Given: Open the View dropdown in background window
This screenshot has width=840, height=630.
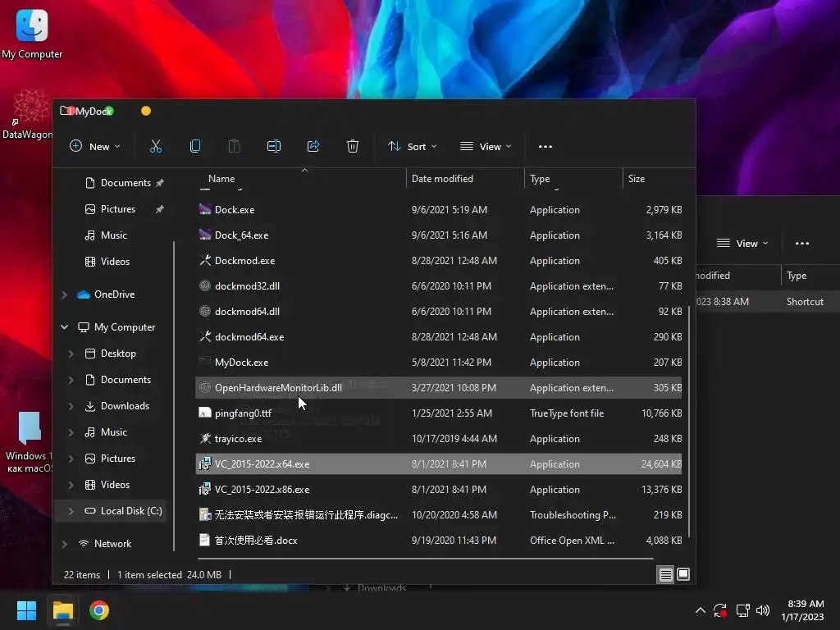Looking at the screenshot, I should click(x=742, y=243).
